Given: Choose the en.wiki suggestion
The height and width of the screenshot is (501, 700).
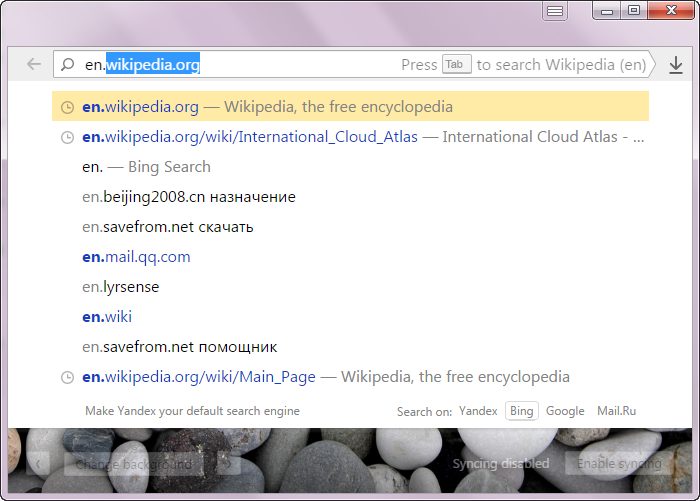Looking at the screenshot, I should (x=350, y=317).
